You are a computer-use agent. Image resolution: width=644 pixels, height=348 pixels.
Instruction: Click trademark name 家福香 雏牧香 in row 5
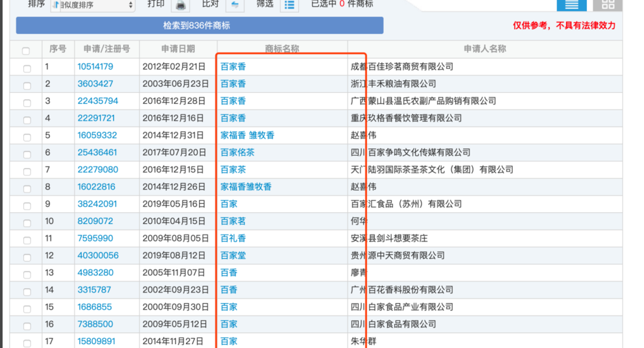247,136
